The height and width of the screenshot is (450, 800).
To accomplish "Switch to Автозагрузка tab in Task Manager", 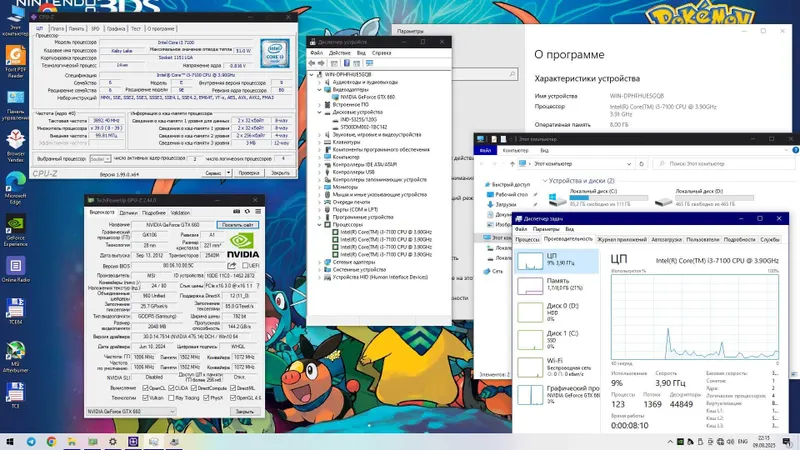I will (666, 239).
